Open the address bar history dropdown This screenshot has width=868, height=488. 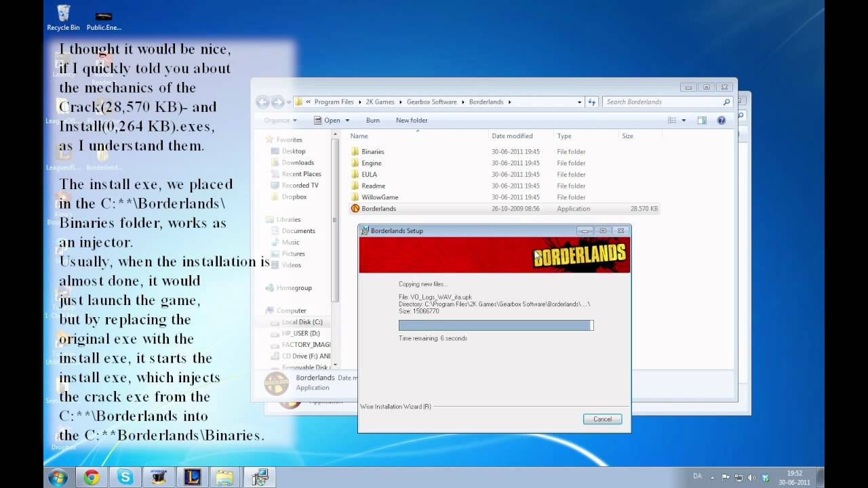tap(579, 102)
